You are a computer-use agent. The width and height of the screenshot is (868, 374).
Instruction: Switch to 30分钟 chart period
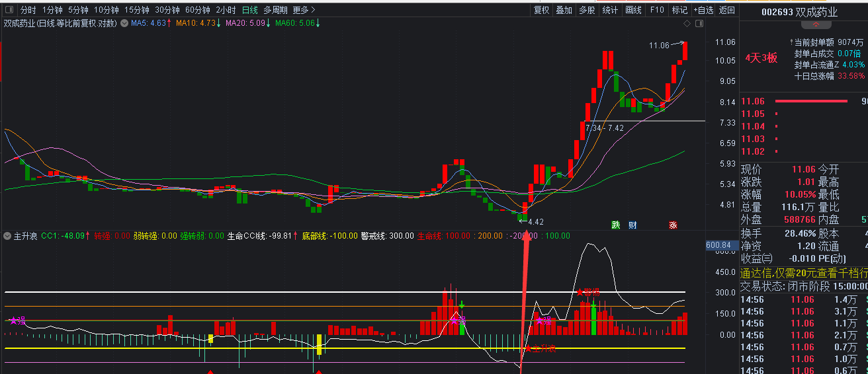coord(167,10)
